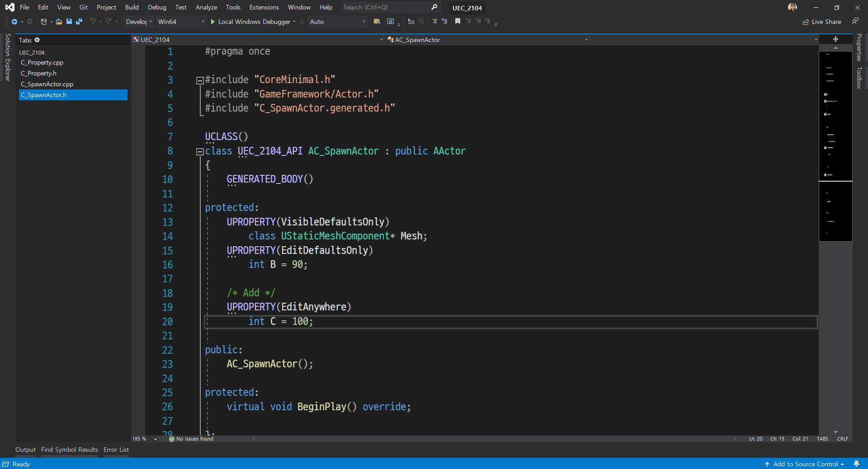Click the notifications bell icon
This screenshot has width=868, height=469.
(x=856, y=464)
